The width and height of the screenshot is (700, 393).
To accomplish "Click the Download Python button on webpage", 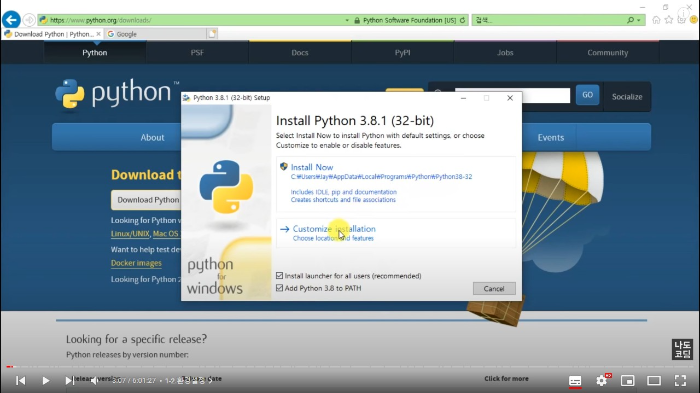I will pyautogui.click(x=146, y=200).
